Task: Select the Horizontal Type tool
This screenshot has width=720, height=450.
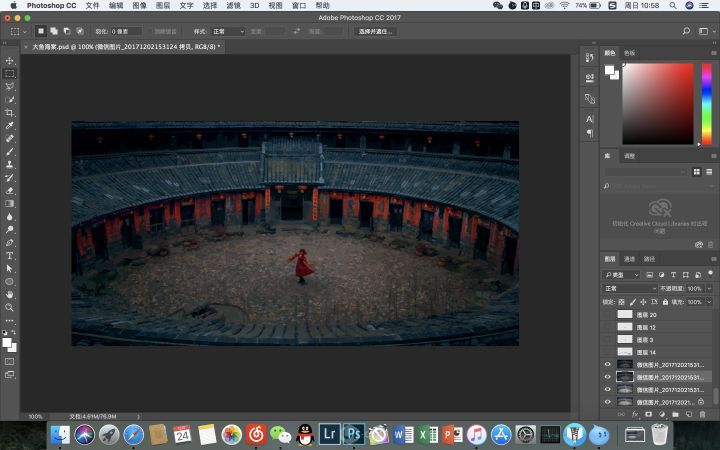Action: pos(10,255)
